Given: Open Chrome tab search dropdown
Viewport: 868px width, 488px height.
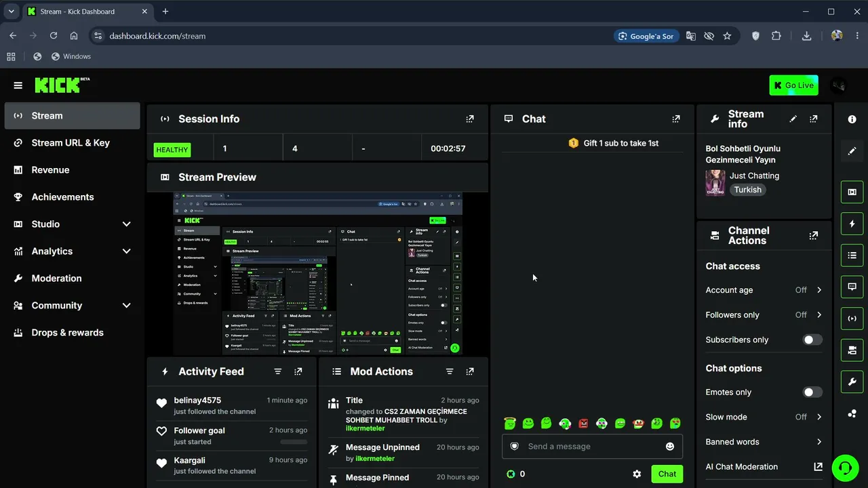Looking at the screenshot, I should pyautogui.click(x=11, y=12).
